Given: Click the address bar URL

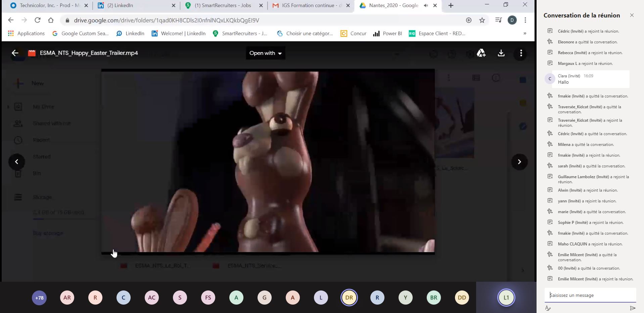Looking at the screenshot, I should pos(166,20).
